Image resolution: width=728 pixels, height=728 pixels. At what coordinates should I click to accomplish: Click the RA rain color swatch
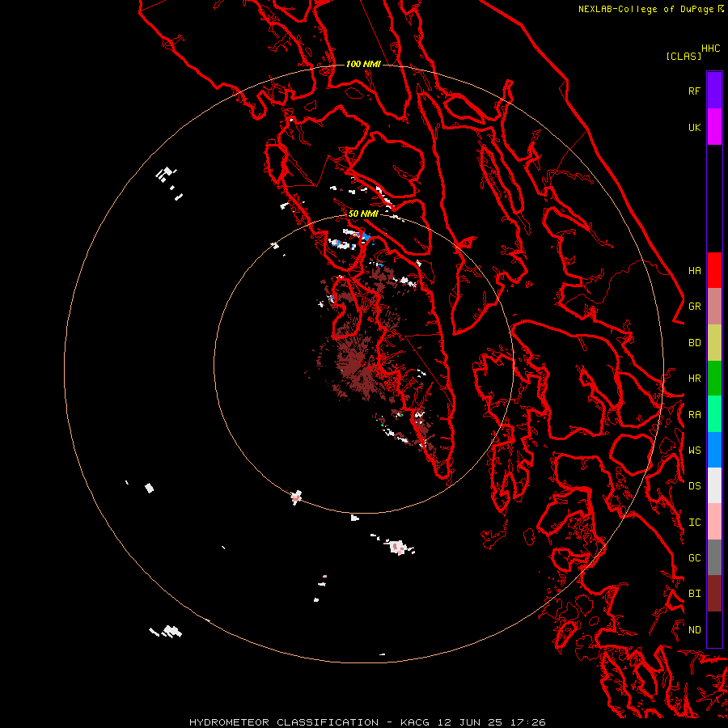click(x=714, y=414)
